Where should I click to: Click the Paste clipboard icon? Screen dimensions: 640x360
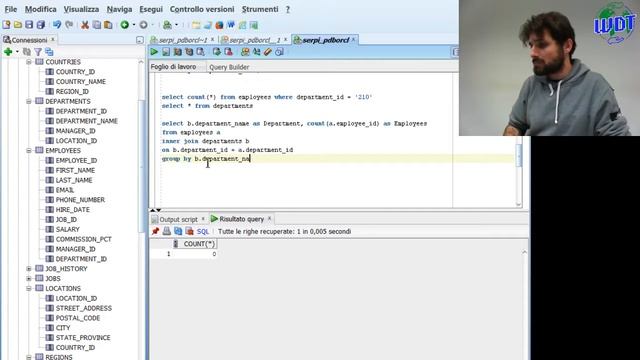(108, 25)
